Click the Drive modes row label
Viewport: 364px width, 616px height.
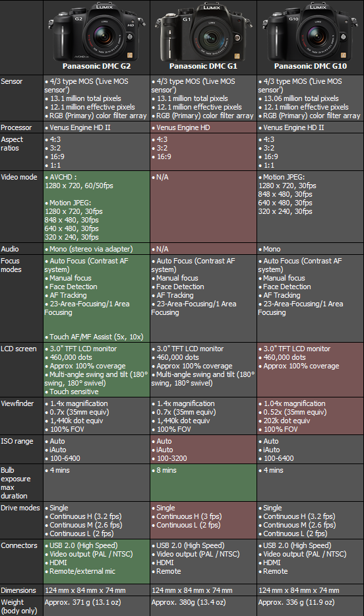coord(20,508)
